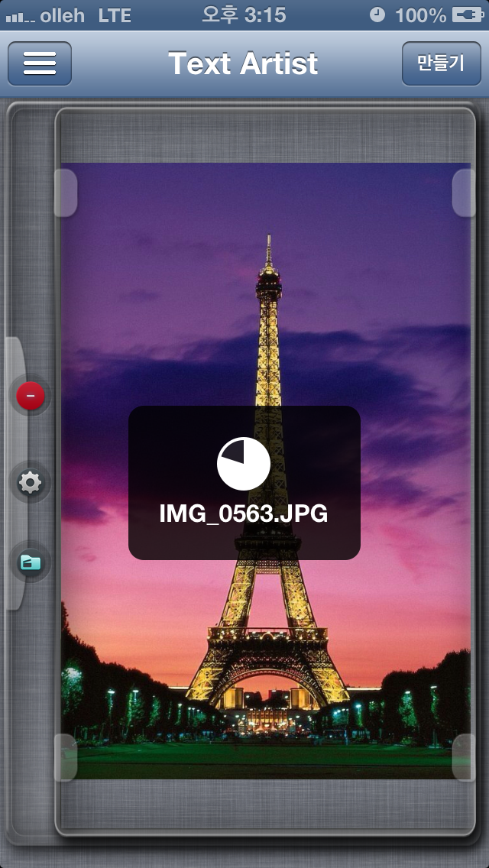The image size is (489, 868).
Task: Tap the top-right corner handle of photo
Action: 464,193
